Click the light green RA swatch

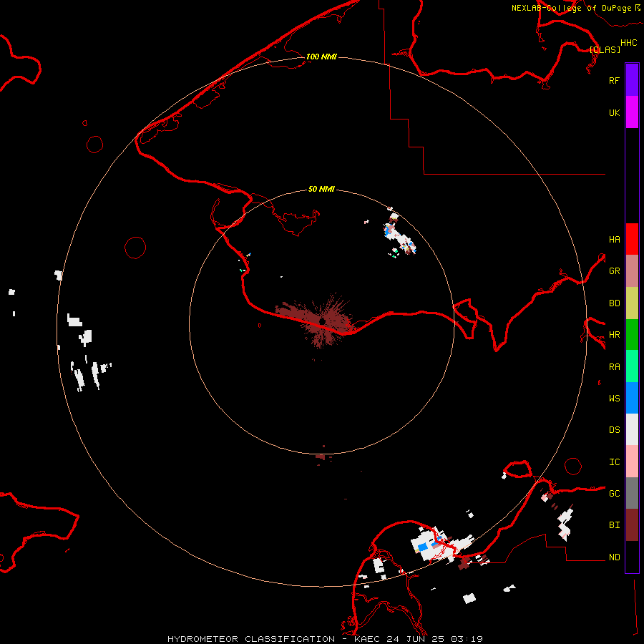[x=632, y=366]
